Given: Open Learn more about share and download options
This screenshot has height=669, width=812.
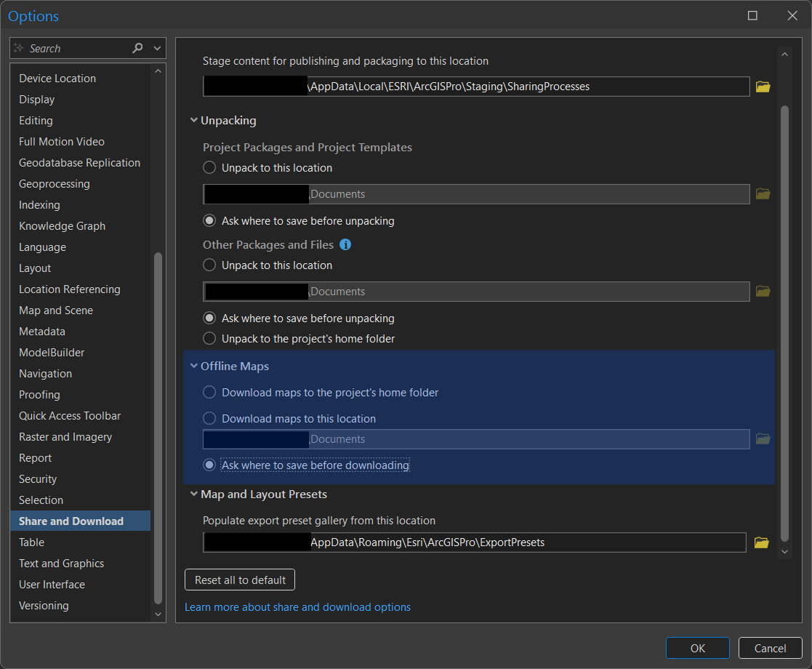Looking at the screenshot, I should pos(297,607).
